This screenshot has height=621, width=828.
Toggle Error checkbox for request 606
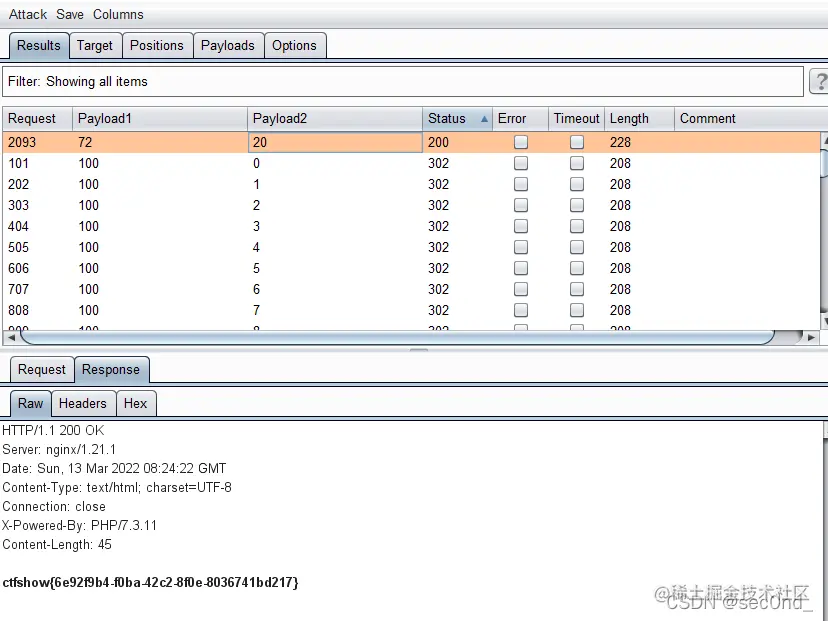(x=521, y=268)
